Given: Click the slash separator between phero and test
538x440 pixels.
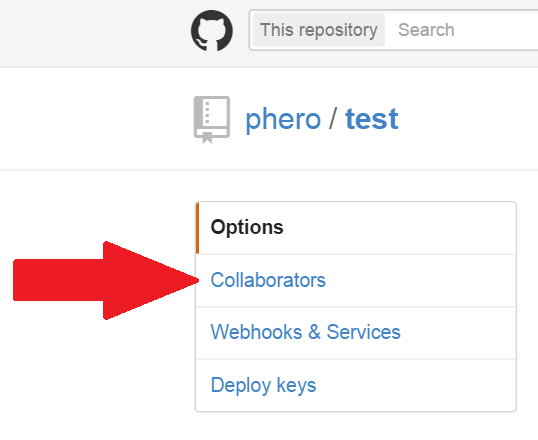Looking at the screenshot, I should click(x=332, y=118).
